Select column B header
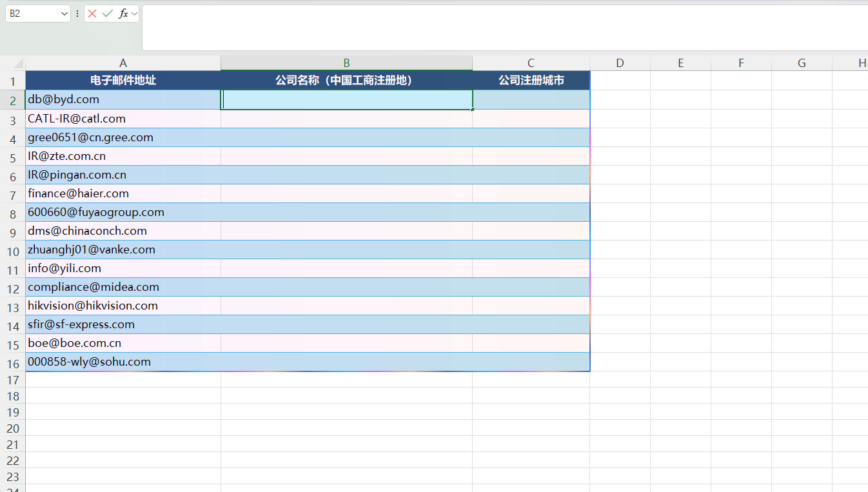This screenshot has height=492, width=868. 346,63
